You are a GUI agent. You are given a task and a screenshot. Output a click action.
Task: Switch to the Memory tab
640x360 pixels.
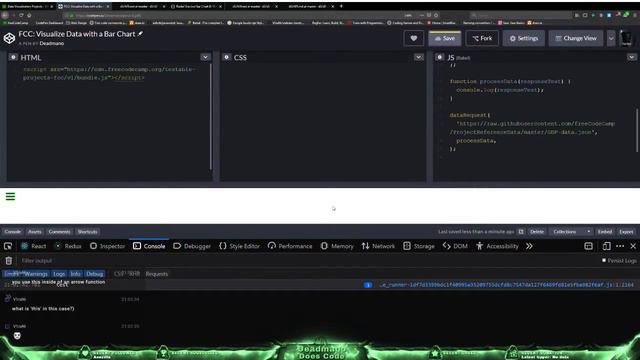pos(337,246)
